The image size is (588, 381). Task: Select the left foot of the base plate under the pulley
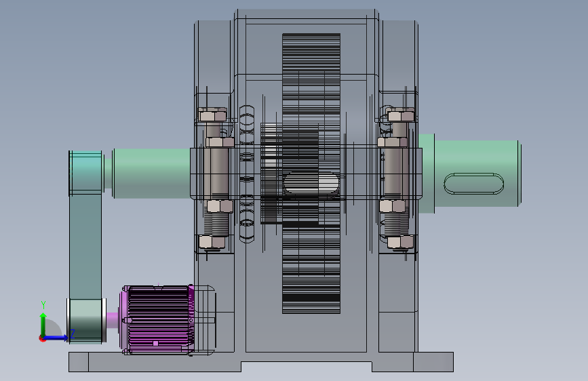[79, 362]
